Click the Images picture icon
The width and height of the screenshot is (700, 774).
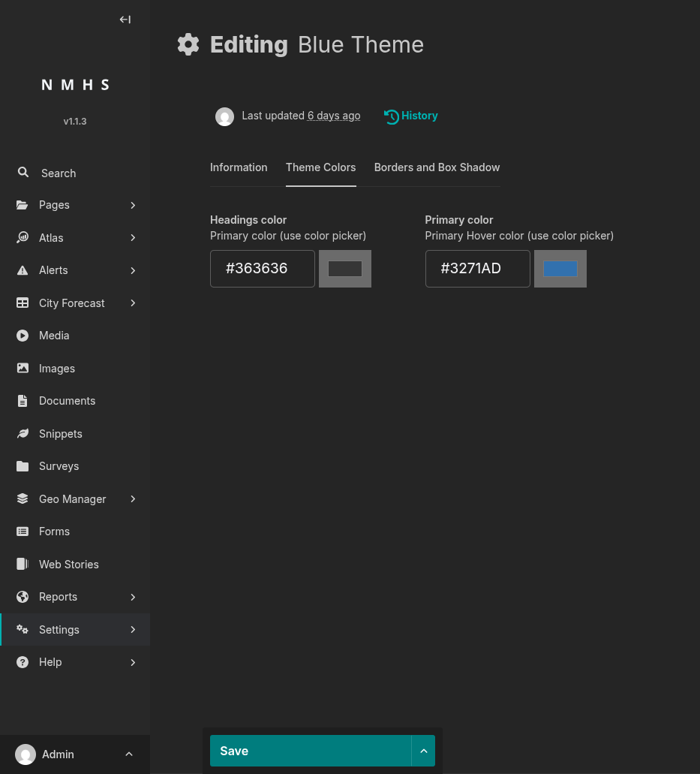tap(23, 369)
